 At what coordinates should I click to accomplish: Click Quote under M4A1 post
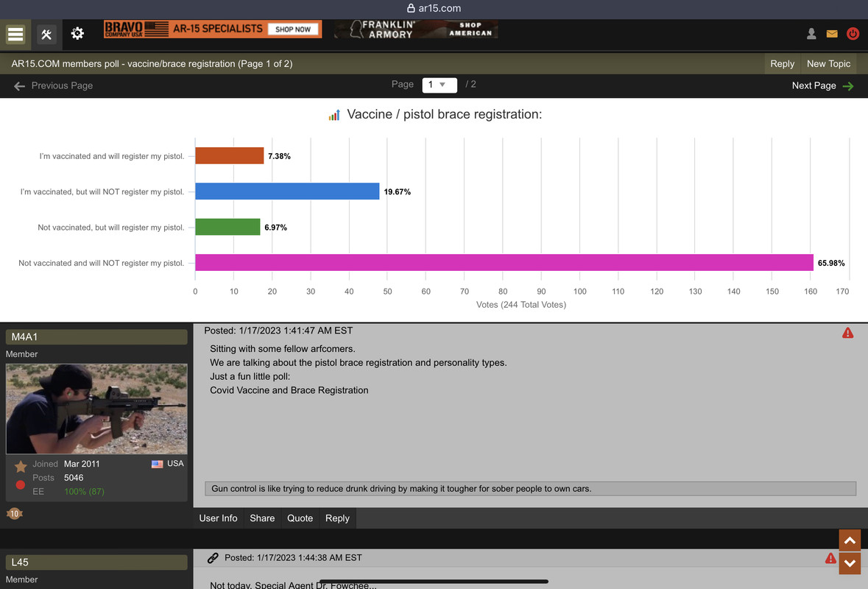[300, 518]
